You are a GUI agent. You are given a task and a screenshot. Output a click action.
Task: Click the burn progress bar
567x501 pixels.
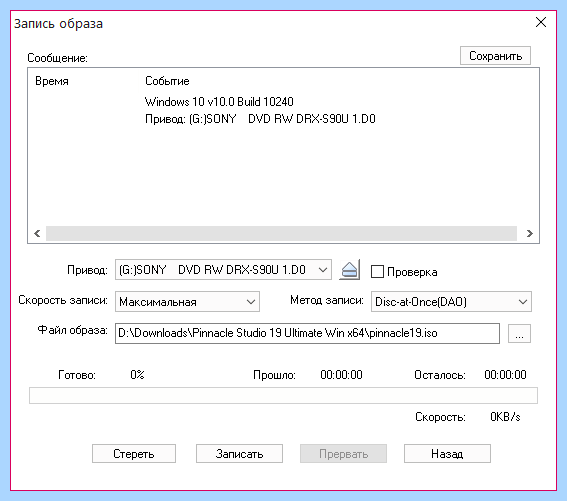tap(284, 395)
